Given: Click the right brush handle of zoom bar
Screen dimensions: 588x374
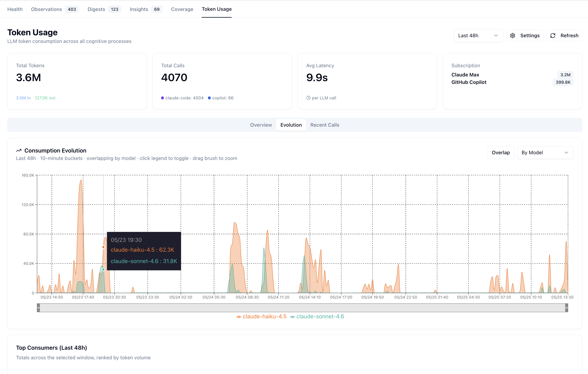Looking at the screenshot, I should click(566, 308).
